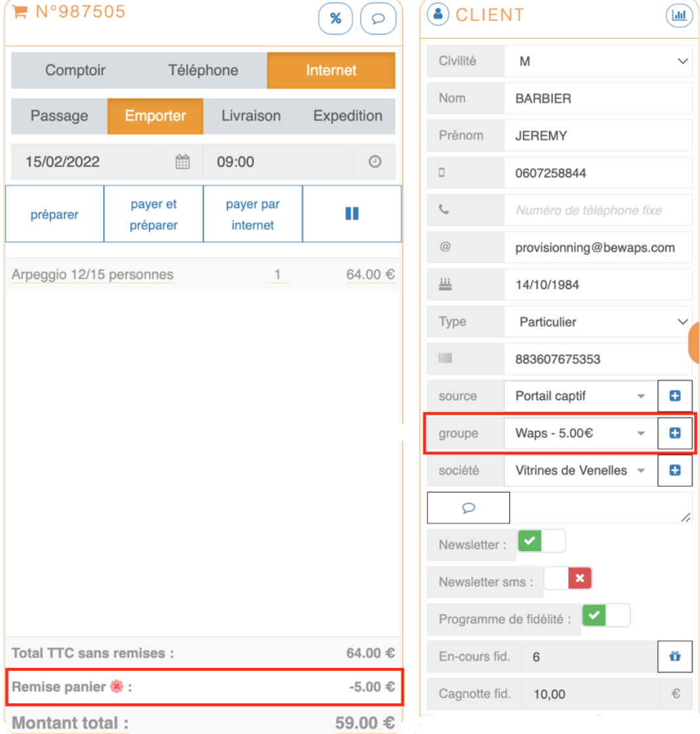Click the préparer button
This screenshot has height=734, width=700.
tap(54, 214)
